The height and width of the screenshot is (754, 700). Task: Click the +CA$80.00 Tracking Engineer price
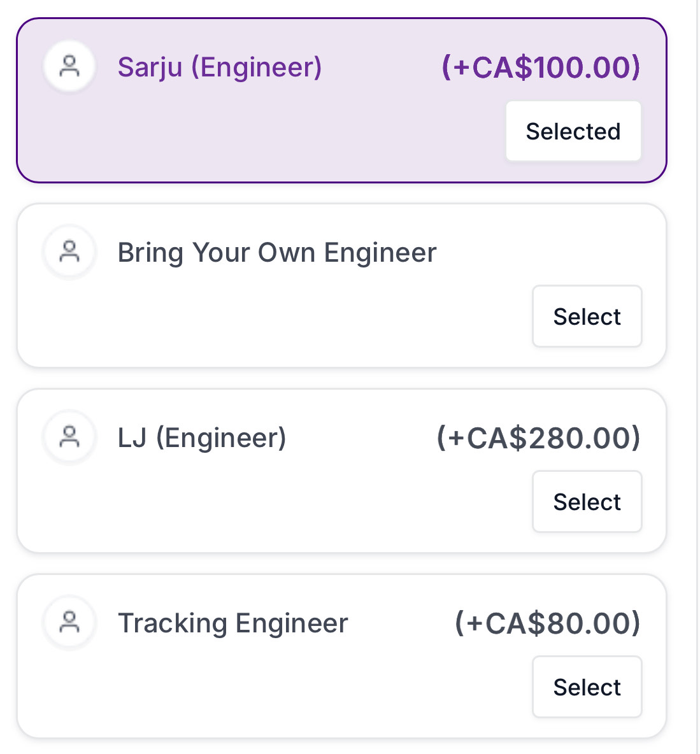(x=547, y=623)
